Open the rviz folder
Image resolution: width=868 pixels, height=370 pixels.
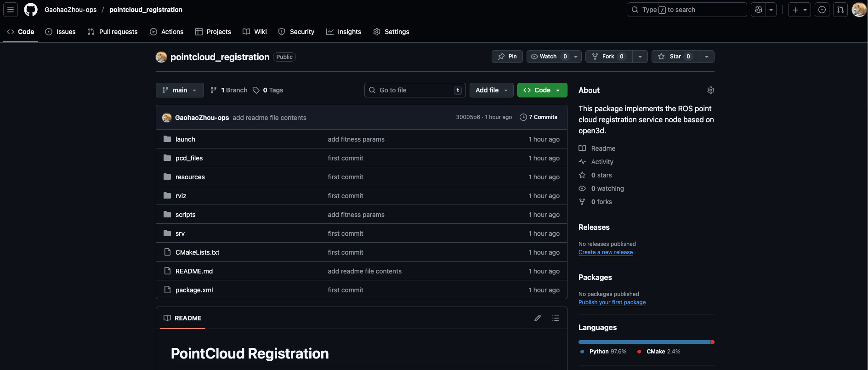181,196
